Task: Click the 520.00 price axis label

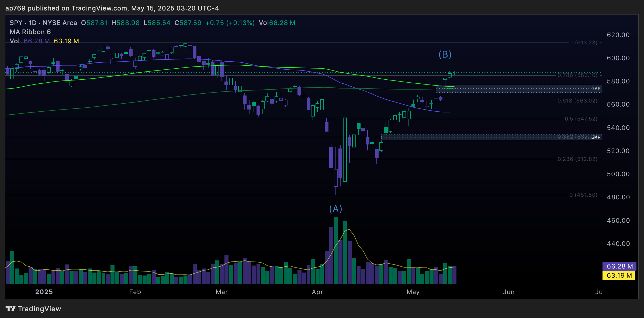Action: point(618,151)
